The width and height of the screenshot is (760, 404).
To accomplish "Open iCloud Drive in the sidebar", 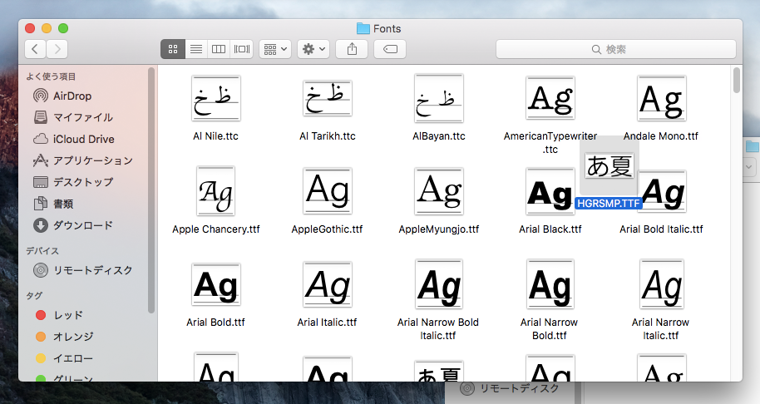I will tap(73, 139).
